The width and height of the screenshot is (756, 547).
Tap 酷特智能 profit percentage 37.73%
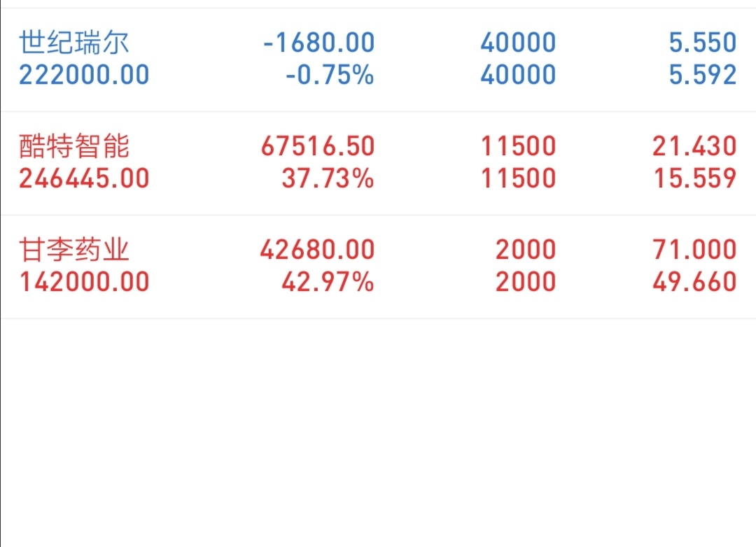tap(328, 178)
